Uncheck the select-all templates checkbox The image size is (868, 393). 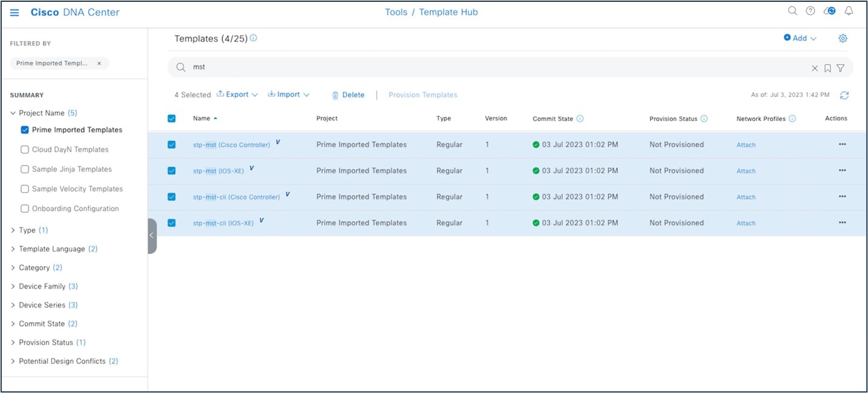click(x=171, y=118)
